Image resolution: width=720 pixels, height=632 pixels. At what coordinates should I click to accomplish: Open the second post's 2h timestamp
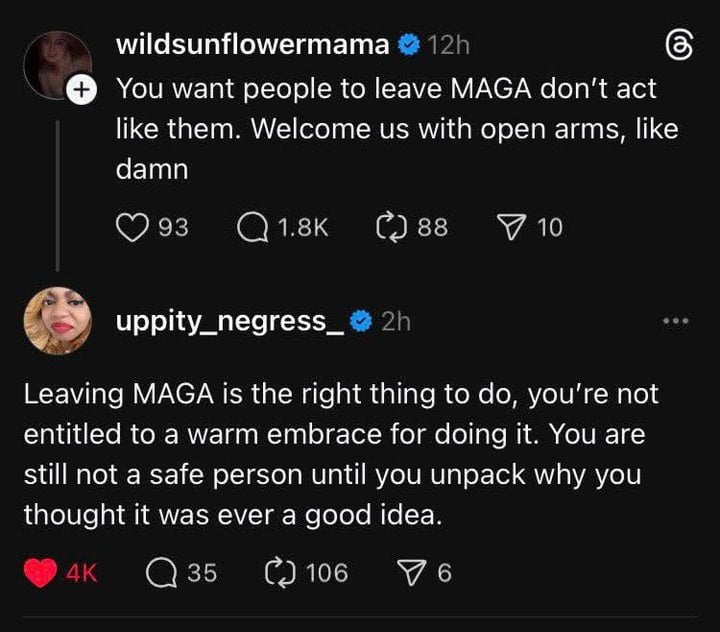[x=396, y=320]
